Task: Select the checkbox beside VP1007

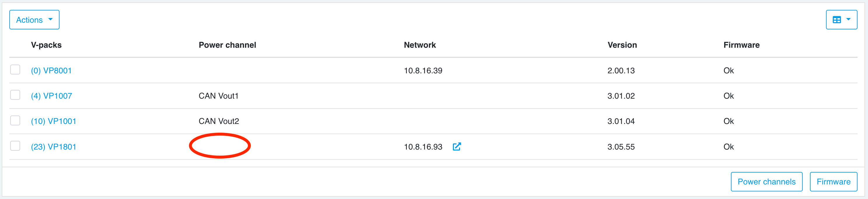Action: tap(15, 95)
